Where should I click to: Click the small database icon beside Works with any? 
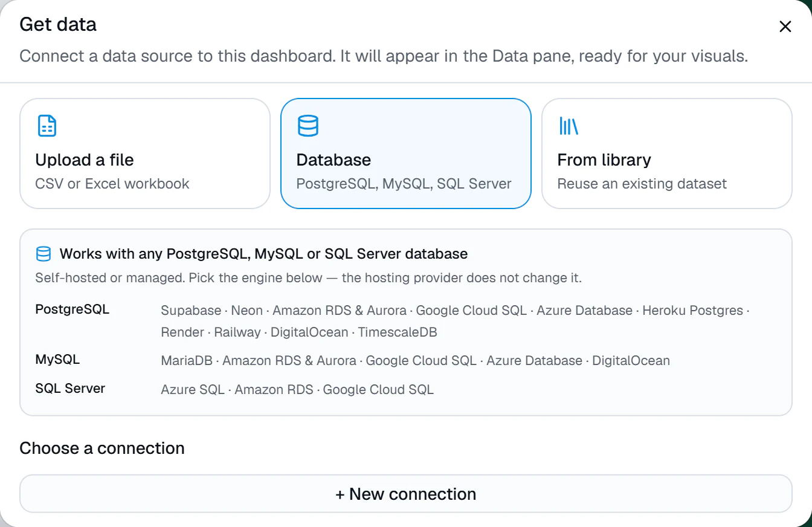tap(43, 254)
